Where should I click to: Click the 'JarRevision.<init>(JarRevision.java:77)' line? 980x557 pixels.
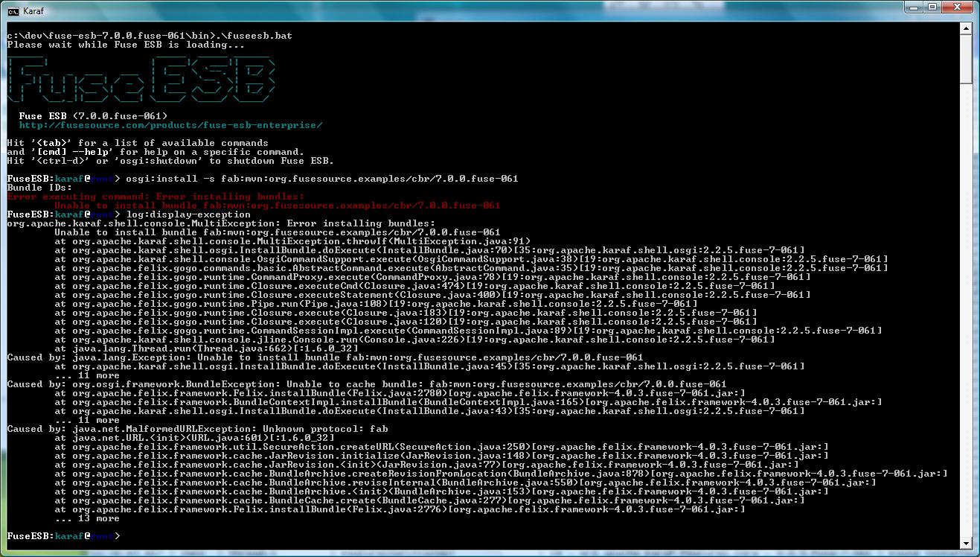426,465
